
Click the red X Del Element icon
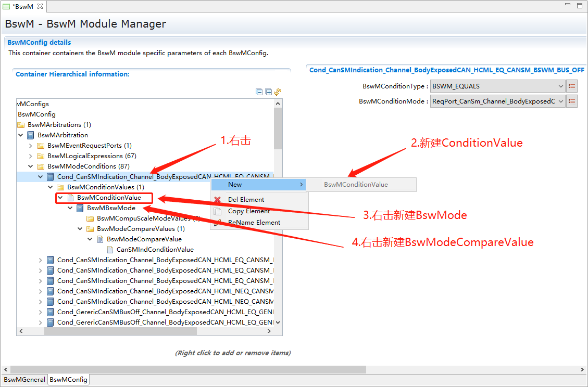coord(218,200)
